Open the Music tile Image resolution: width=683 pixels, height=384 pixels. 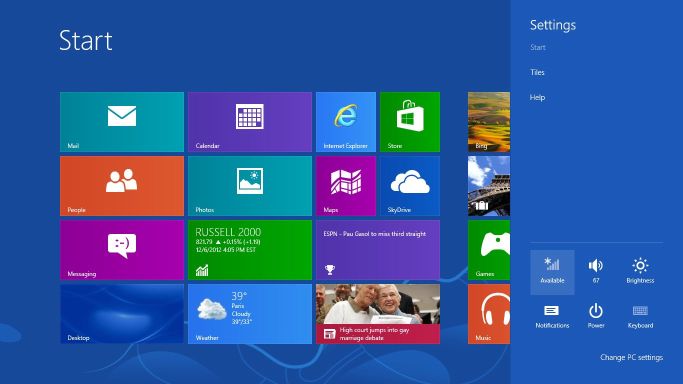[489, 314]
